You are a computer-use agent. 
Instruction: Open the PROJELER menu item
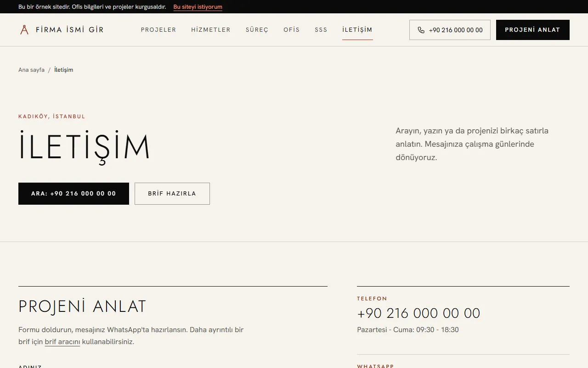pyautogui.click(x=158, y=30)
